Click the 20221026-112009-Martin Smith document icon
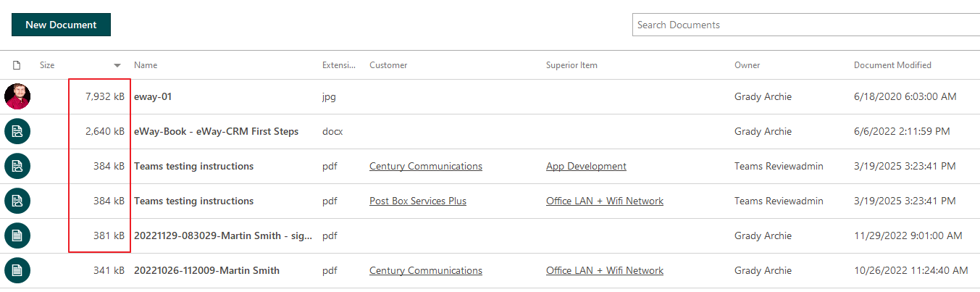Viewport: 980px width, 292px height. (17, 270)
